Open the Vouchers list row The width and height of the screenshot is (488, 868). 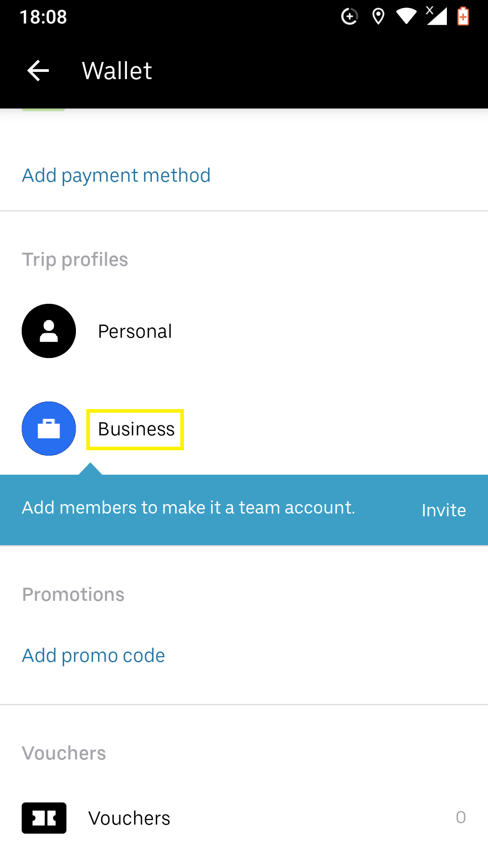[244, 818]
